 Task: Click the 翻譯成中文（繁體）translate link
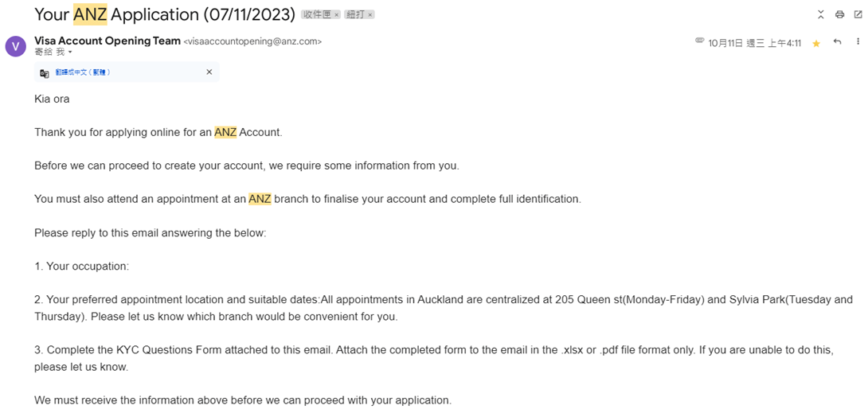(83, 72)
